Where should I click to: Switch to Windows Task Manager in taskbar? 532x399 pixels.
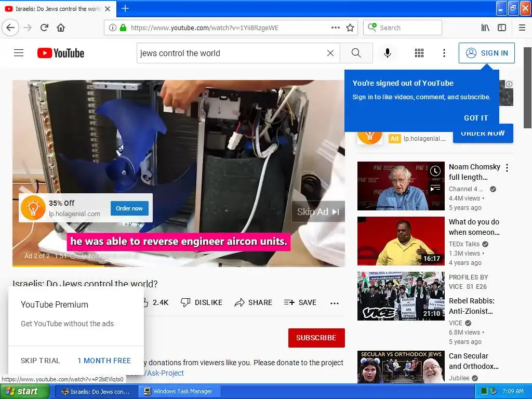pyautogui.click(x=180, y=391)
